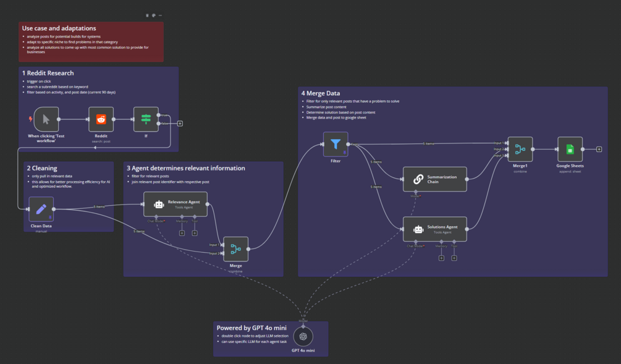The image size is (621, 364).
Task: Click the If node's true output handle
Action: [x=158, y=115]
